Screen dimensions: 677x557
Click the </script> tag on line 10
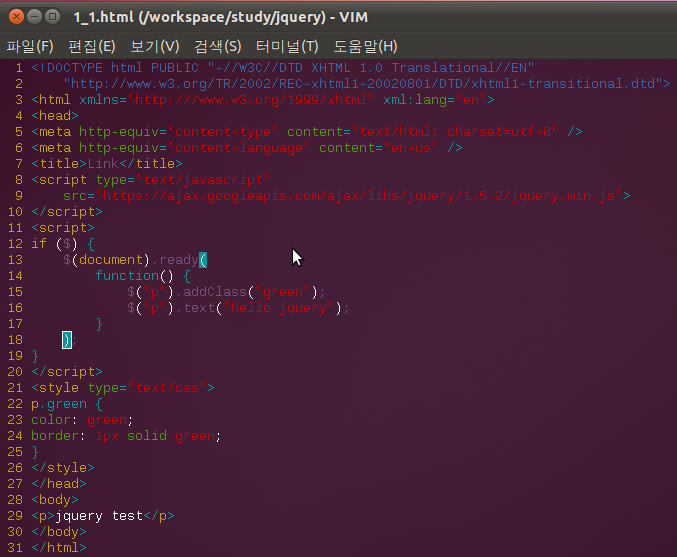(67, 212)
